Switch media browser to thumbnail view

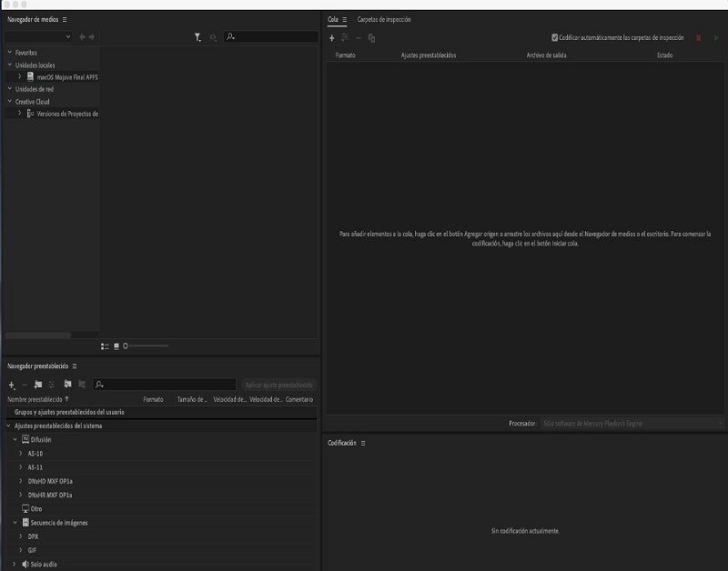click(116, 346)
